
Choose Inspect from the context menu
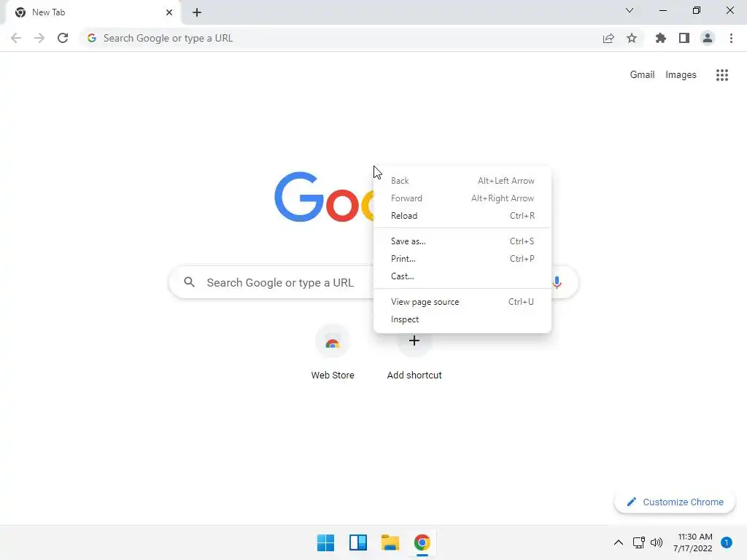tap(462, 319)
